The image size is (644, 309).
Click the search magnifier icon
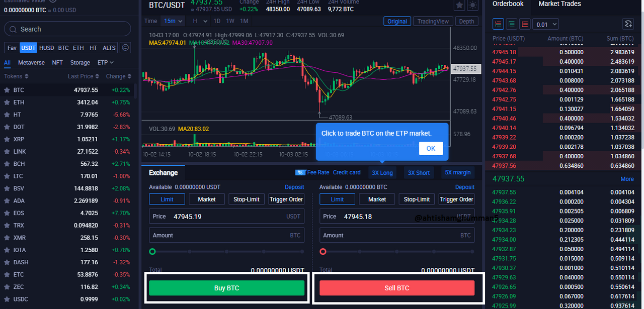click(x=14, y=29)
